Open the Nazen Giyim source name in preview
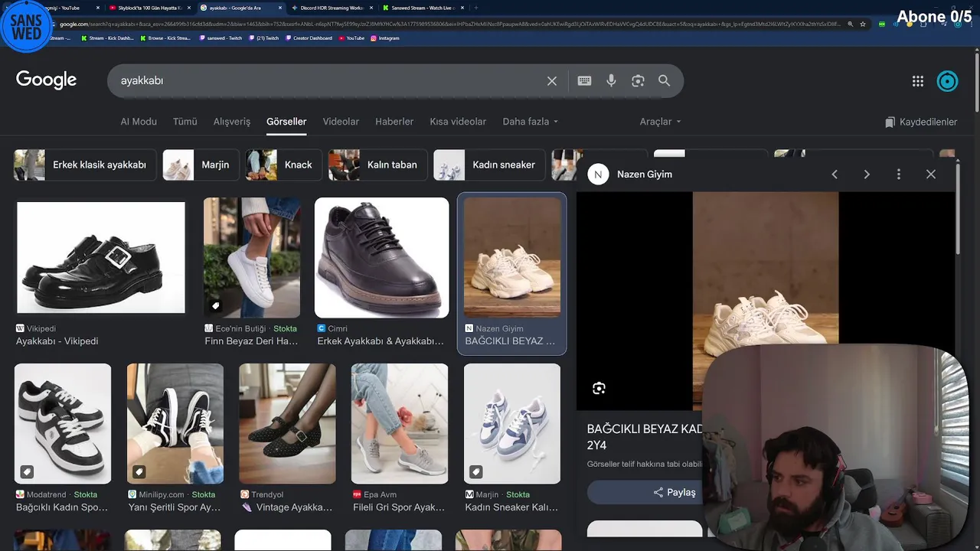Image resolution: width=980 pixels, height=551 pixels. point(645,174)
